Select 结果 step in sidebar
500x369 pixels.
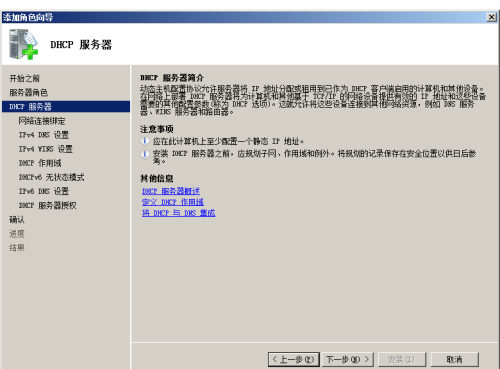pyautogui.click(x=17, y=248)
